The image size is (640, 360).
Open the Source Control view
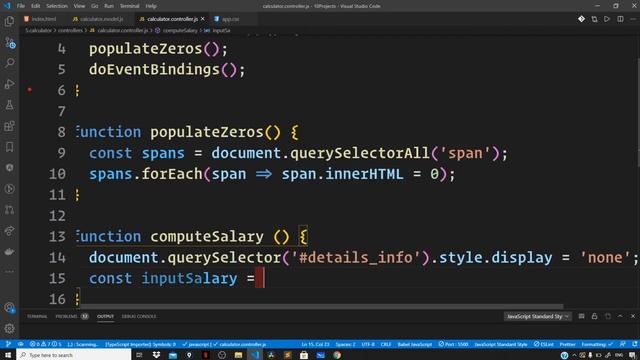9,42
